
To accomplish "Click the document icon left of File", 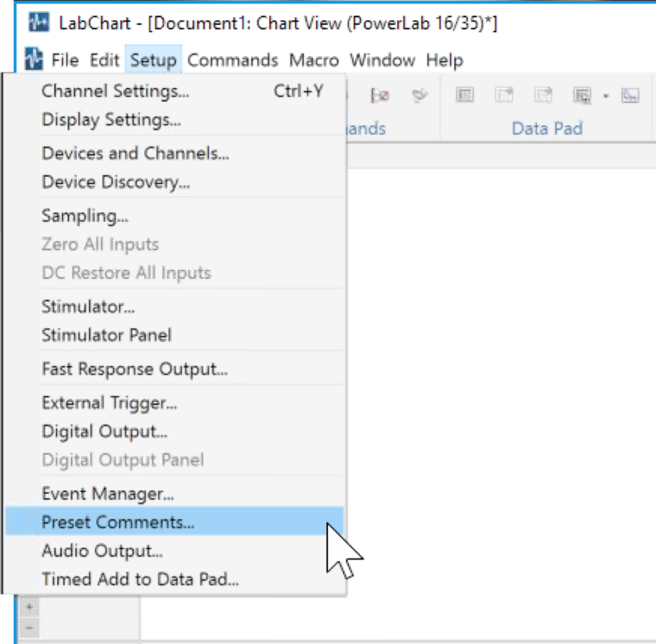I will (x=34, y=60).
